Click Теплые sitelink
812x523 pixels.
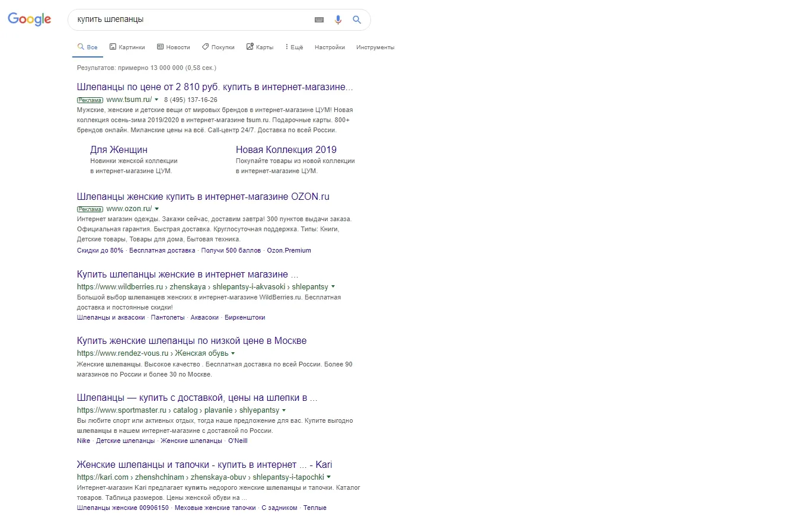click(x=315, y=508)
